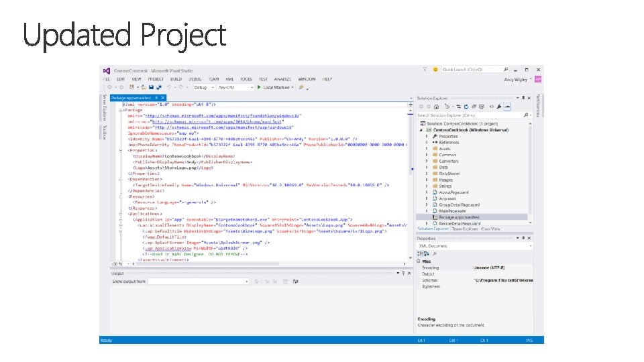Open the TOOLS menu
The width and height of the screenshot is (644, 362).
(246, 79)
